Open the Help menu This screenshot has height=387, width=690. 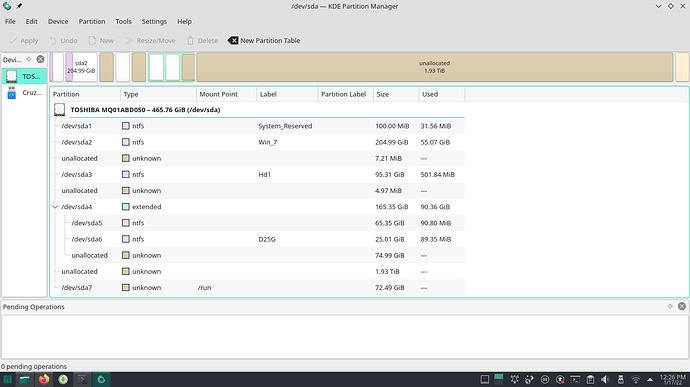184,22
